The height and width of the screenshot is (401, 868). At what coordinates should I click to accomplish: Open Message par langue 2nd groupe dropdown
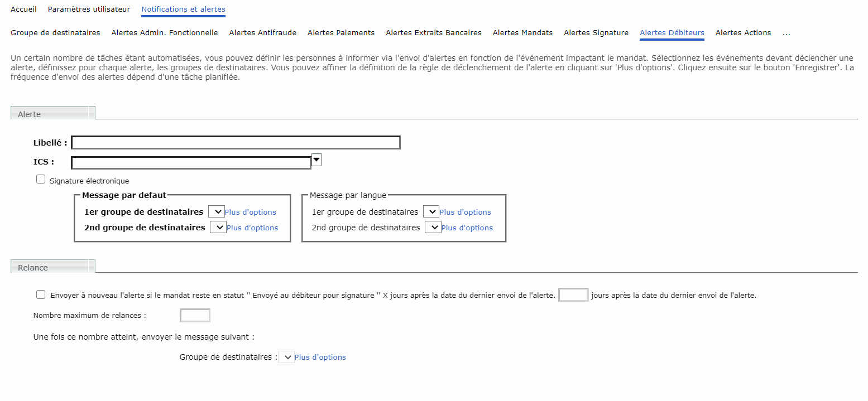tap(433, 228)
